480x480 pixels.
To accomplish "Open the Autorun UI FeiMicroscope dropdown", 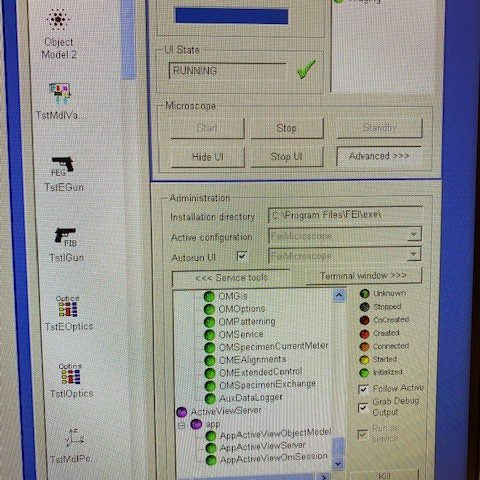I will tap(413, 255).
